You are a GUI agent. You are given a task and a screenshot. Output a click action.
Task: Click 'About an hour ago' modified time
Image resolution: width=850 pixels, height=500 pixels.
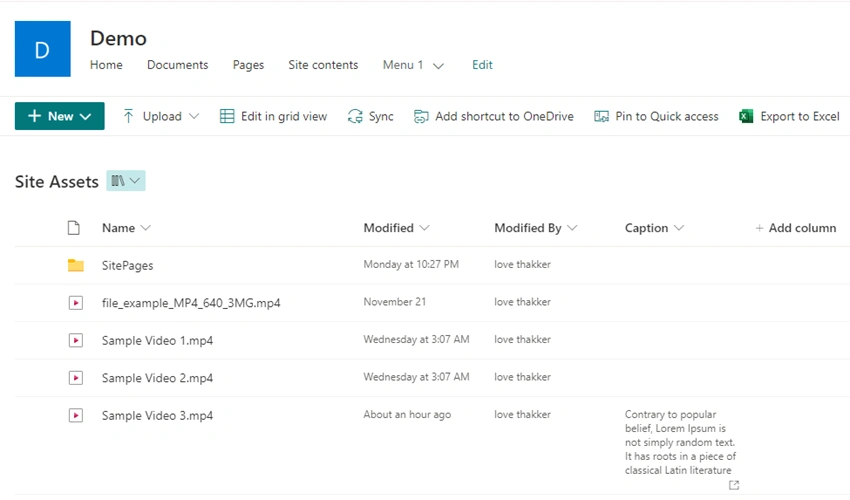[407, 414]
